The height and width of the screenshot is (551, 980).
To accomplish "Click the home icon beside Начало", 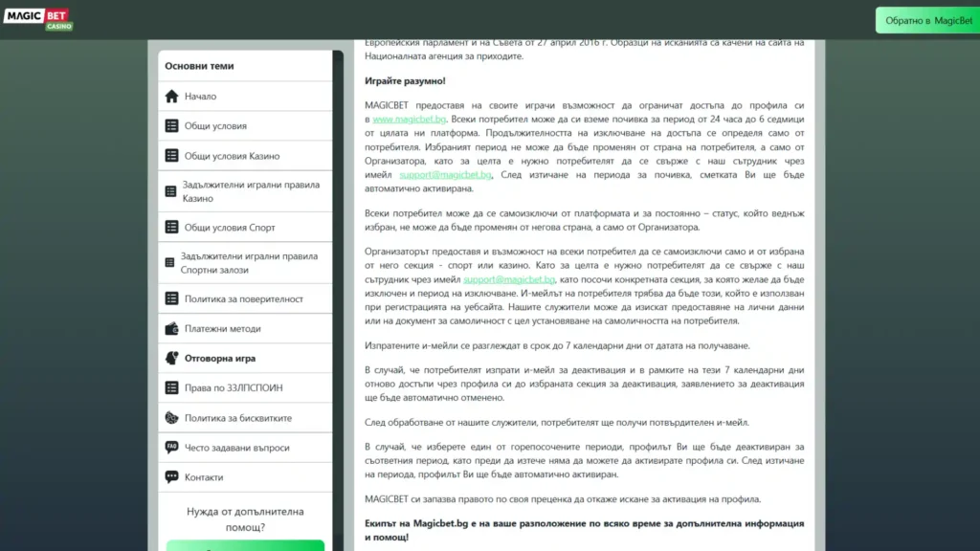I will [172, 97].
